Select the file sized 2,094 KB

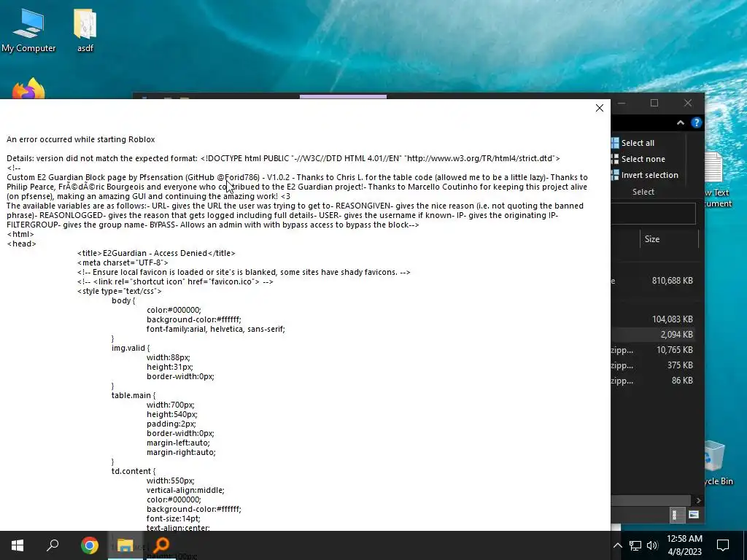[652, 335]
